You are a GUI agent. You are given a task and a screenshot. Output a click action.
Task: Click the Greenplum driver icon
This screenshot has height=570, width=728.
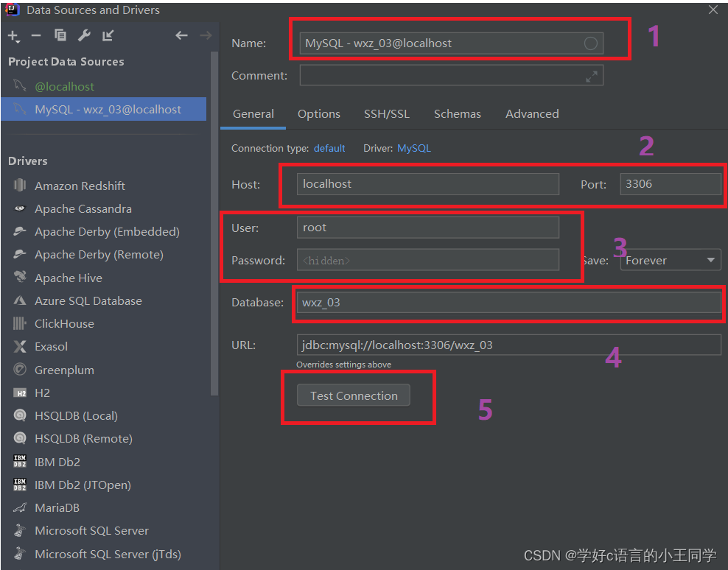click(19, 370)
